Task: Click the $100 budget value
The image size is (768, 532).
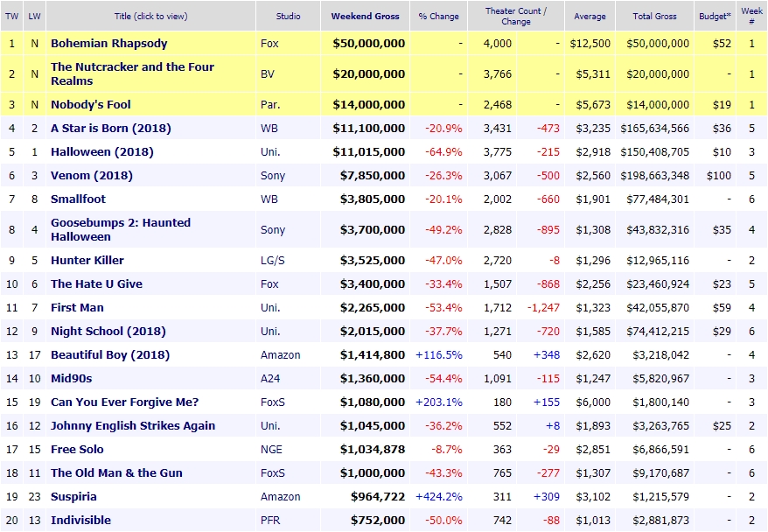Action: pyautogui.click(x=719, y=175)
